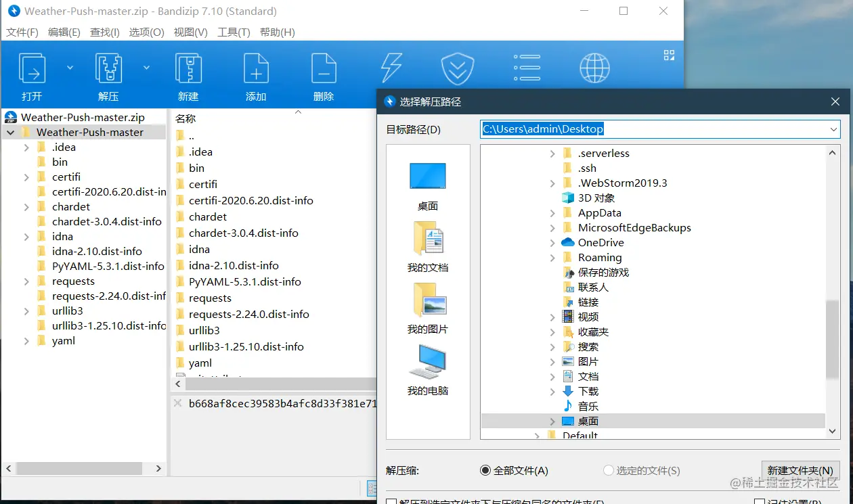Screen dimensions: 853x504
Task: Select 链接 folder in the tree
Action: (580, 302)
